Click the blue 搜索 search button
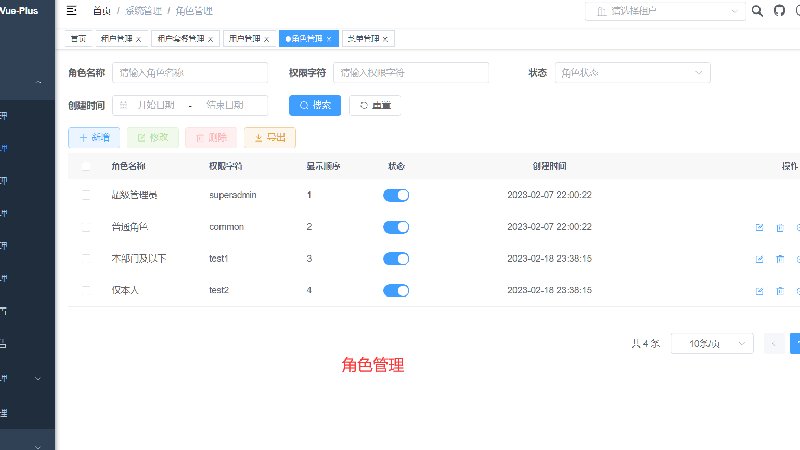Viewport: 800px width, 450px height. [315, 106]
